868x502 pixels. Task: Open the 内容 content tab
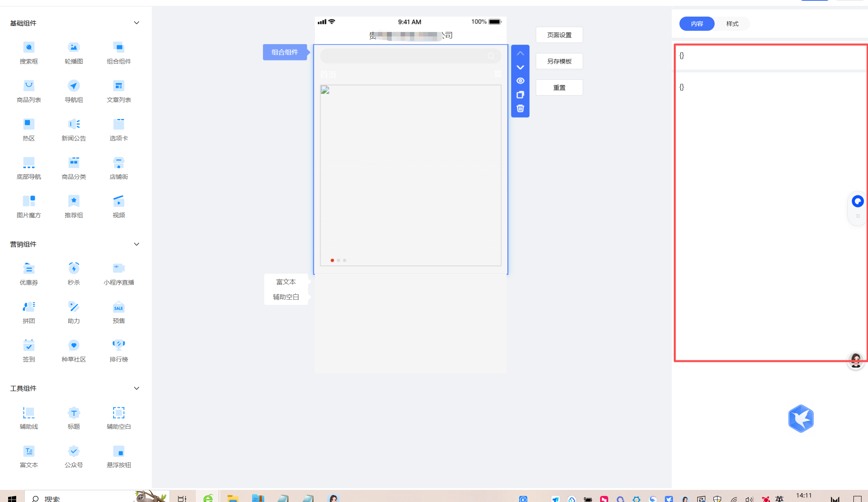697,24
